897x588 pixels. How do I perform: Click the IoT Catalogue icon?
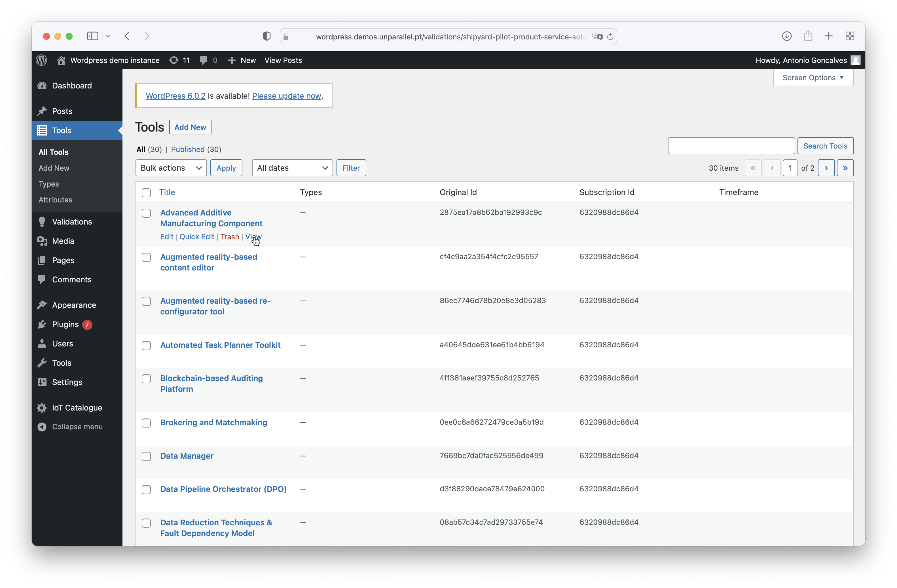click(41, 407)
